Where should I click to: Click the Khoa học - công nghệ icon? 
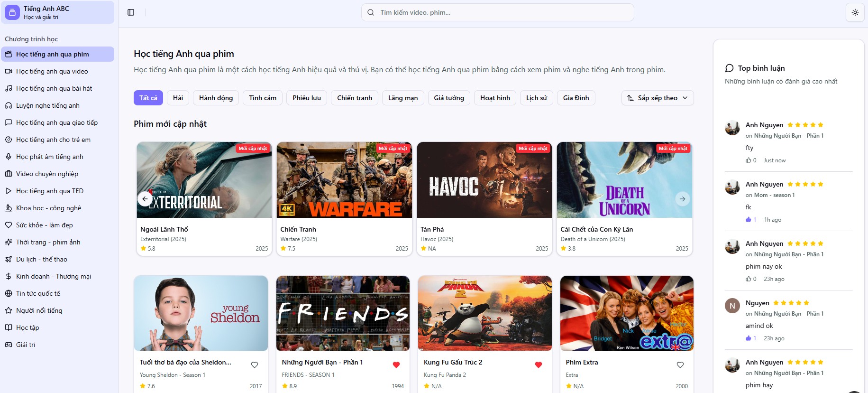[x=9, y=208]
